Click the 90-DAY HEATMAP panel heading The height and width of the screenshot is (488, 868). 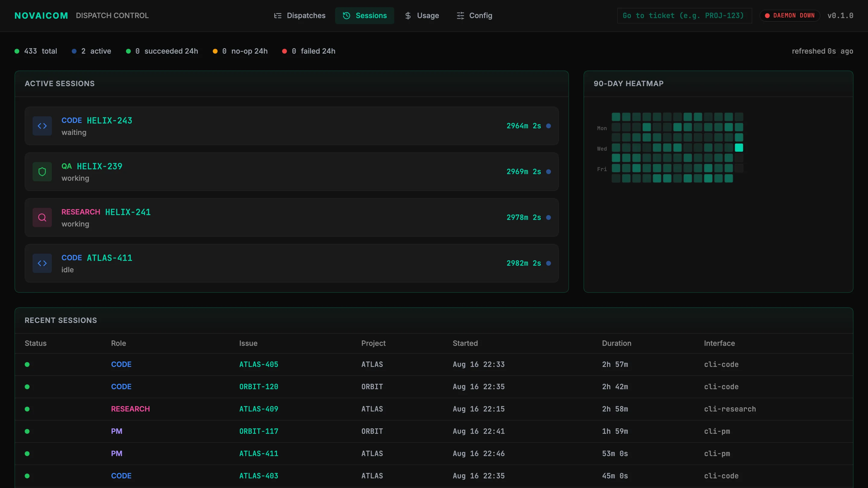(x=628, y=83)
